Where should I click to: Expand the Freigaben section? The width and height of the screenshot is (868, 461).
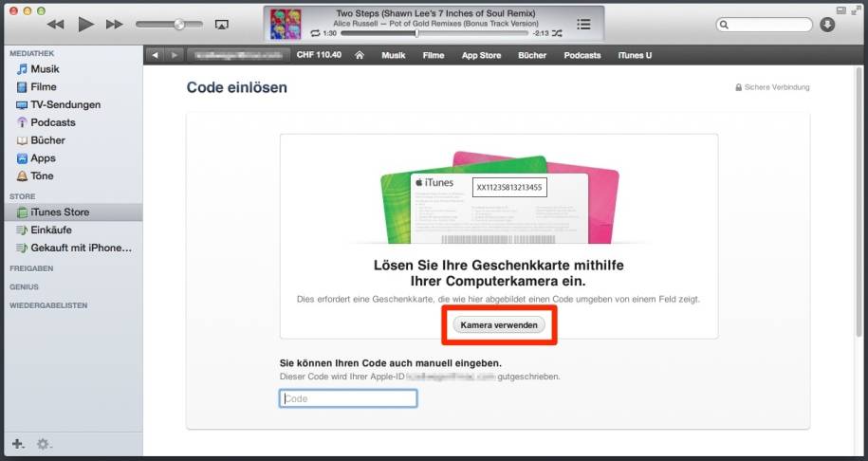coord(31,268)
